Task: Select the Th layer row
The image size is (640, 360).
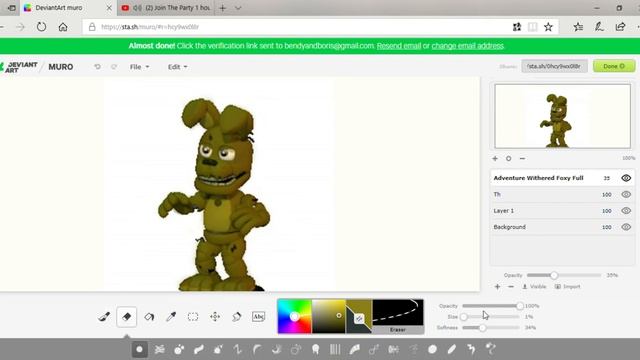Action: (562, 194)
